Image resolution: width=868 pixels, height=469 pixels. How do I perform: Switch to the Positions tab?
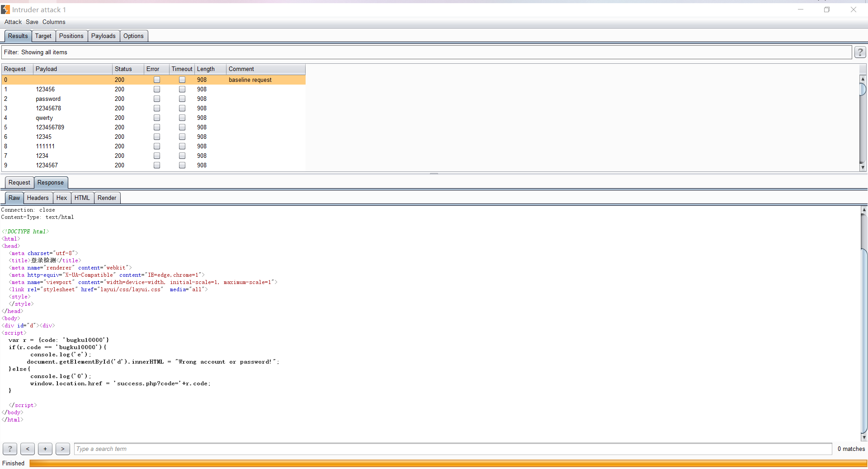[x=71, y=36]
